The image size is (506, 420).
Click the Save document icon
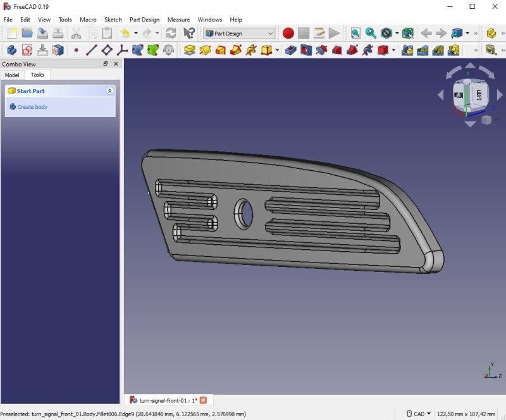click(42, 33)
